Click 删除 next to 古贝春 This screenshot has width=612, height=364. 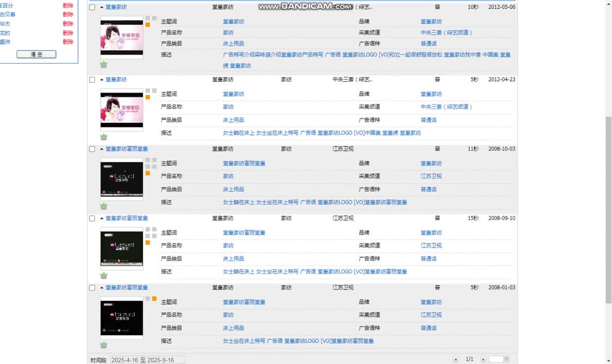68,15
